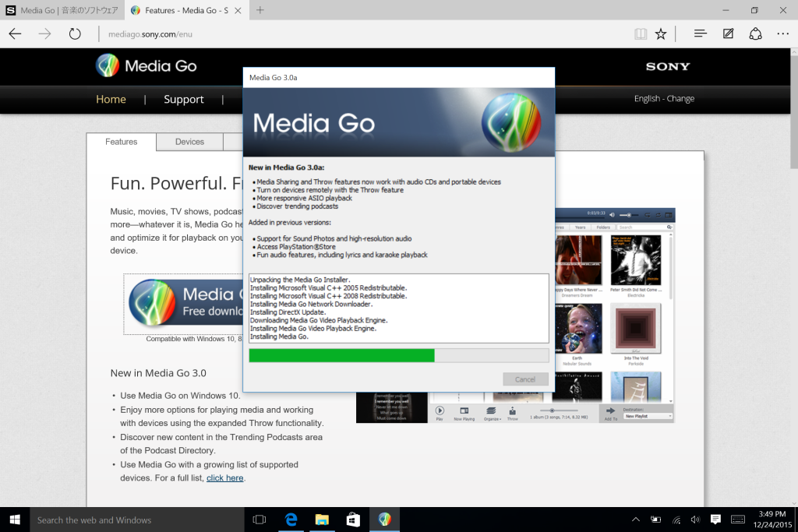Click the Into The Void album thumbnail

click(636, 328)
